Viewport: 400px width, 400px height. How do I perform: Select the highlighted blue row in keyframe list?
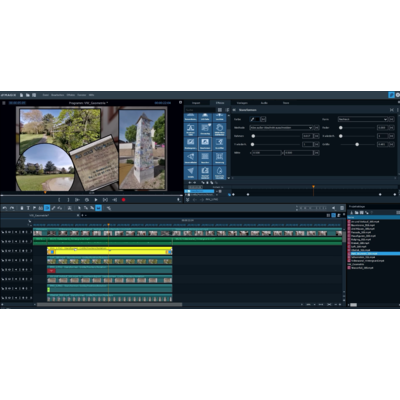[199, 191]
